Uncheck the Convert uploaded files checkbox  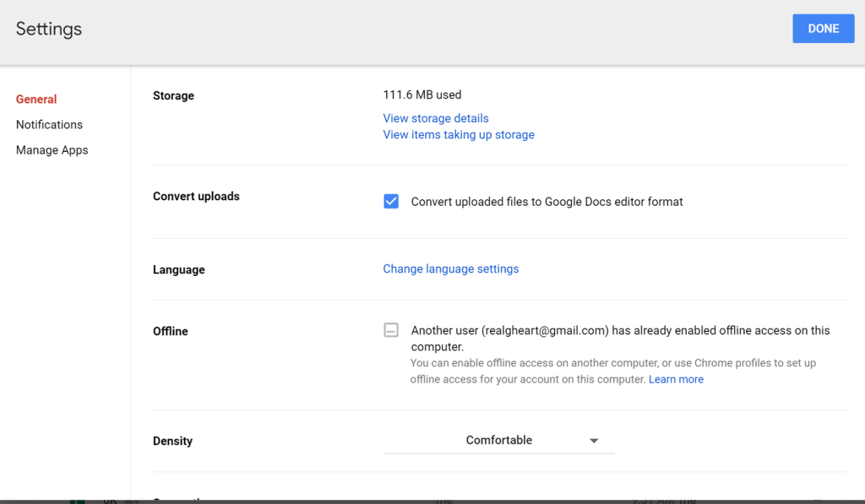point(391,202)
